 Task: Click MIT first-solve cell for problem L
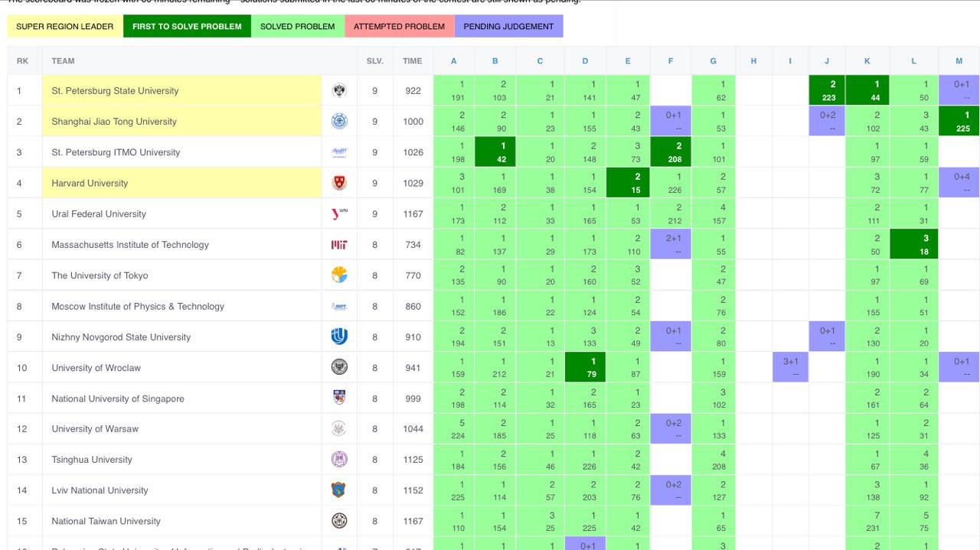click(914, 245)
